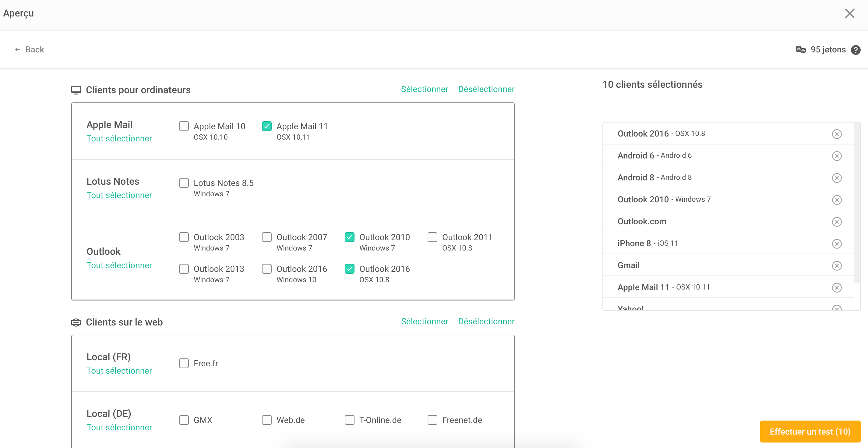The image size is (868, 448).
Task: Click Tout sélectionner under Lotus Notes
Action: [x=119, y=195]
